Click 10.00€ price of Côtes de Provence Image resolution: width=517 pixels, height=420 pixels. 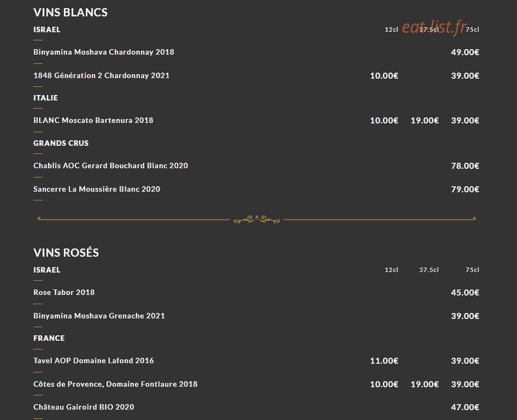pyautogui.click(x=384, y=384)
